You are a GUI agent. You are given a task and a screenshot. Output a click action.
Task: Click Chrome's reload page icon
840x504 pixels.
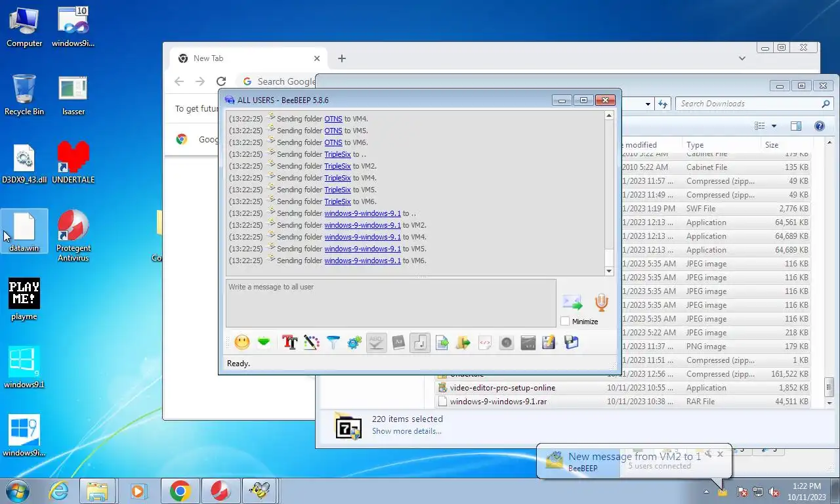[221, 81]
